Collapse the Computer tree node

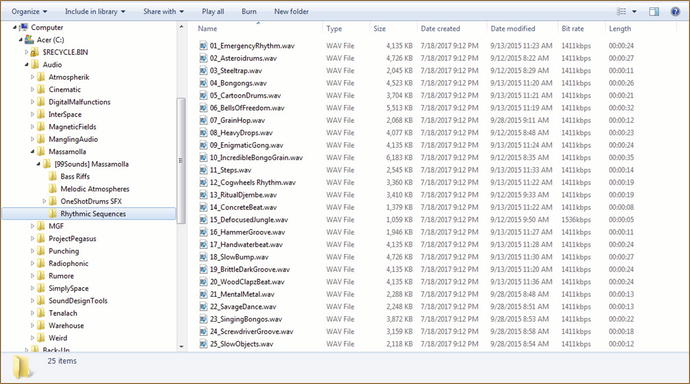coord(15,27)
